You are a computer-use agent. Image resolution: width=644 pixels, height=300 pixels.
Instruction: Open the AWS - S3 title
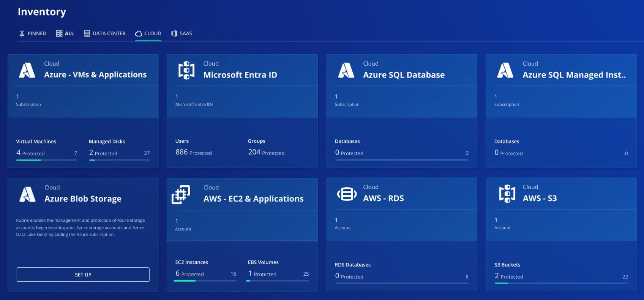point(540,198)
